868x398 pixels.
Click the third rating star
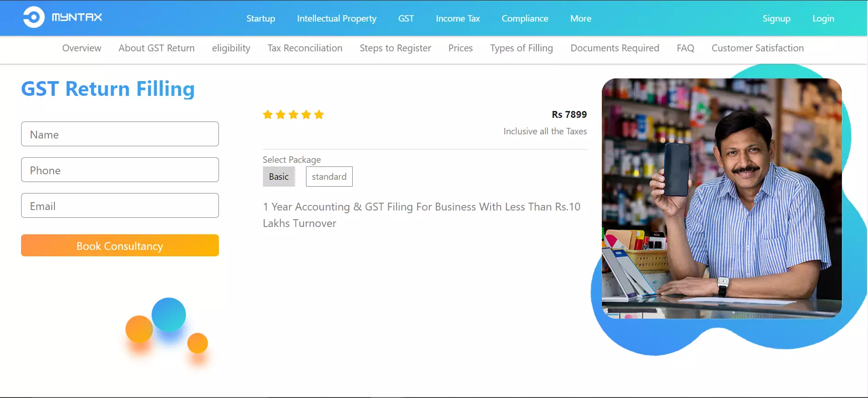point(294,115)
